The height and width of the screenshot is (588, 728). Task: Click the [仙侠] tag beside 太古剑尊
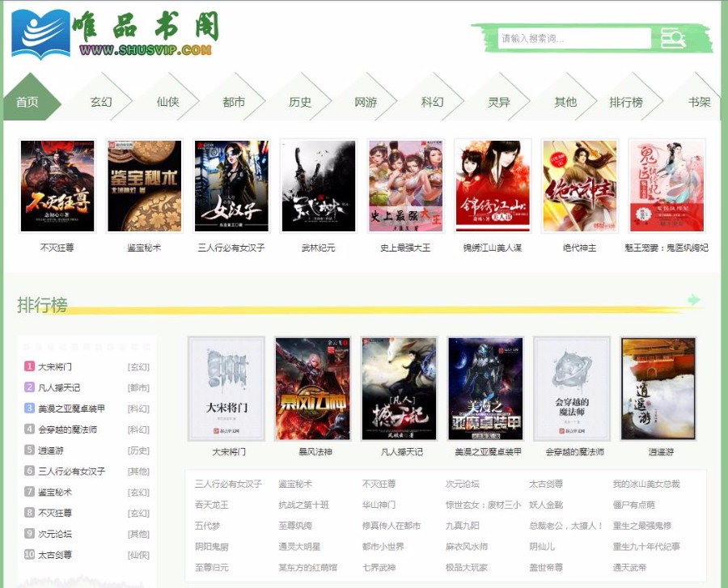coord(138,555)
